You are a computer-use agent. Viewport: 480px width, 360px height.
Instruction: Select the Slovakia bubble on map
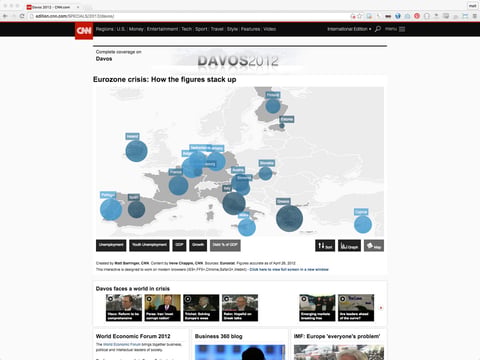click(265, 173)
